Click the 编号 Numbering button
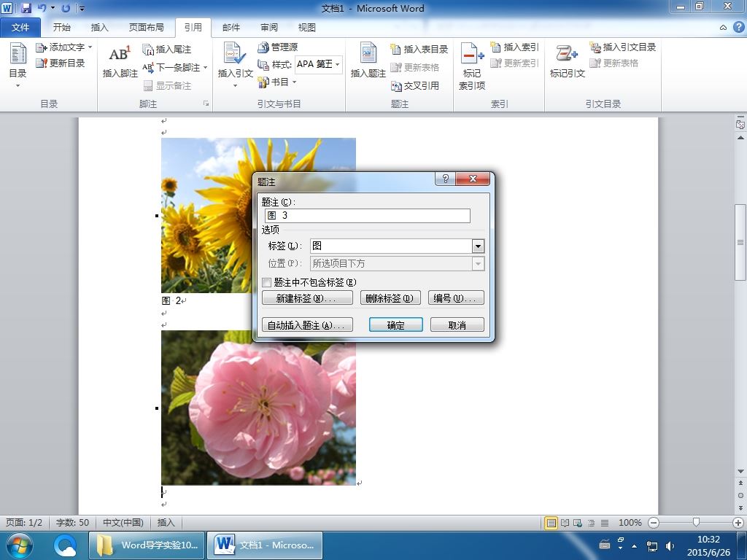 pos(456,298)
